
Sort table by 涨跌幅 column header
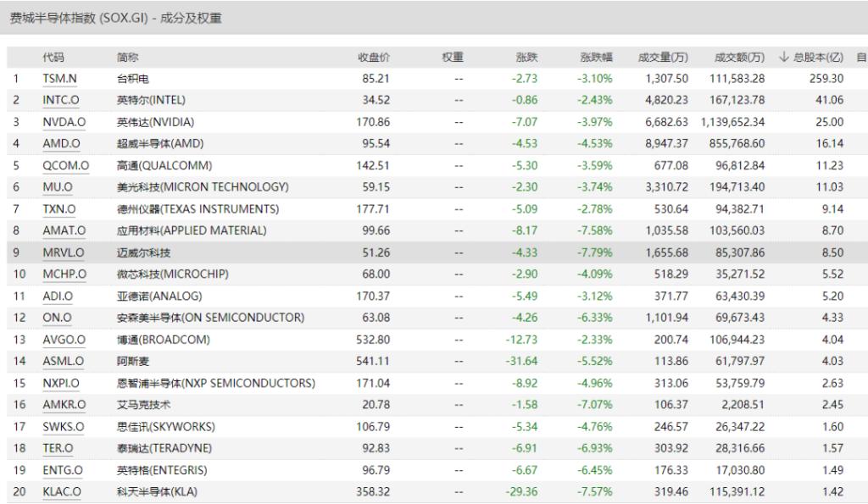tap(596, 57)
